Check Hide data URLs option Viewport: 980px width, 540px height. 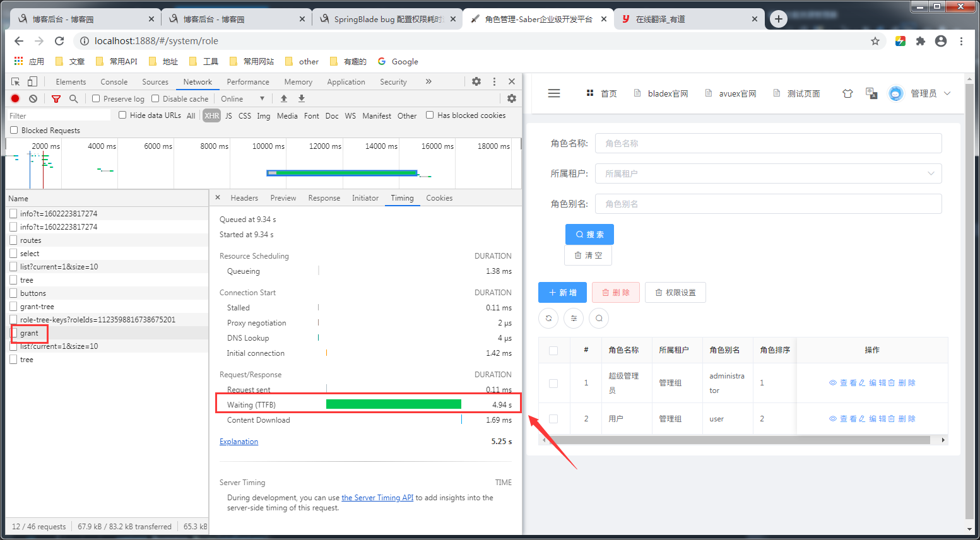122,115
